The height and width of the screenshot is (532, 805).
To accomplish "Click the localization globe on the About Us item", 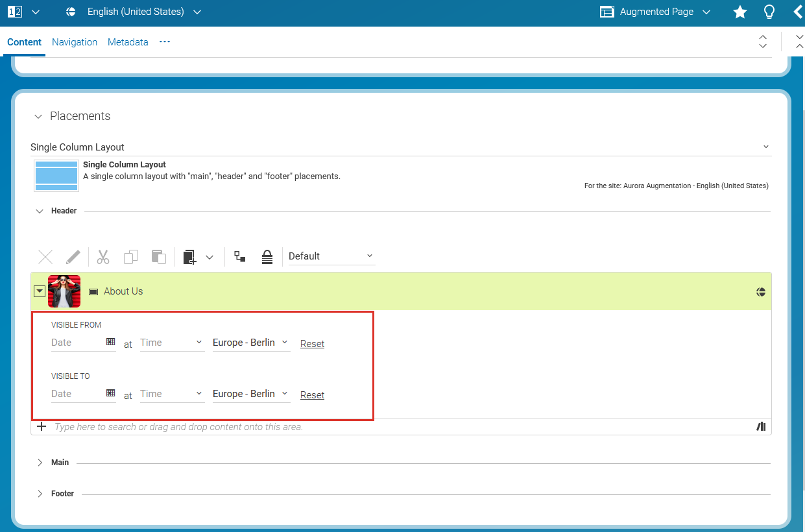I will (760, 291).
